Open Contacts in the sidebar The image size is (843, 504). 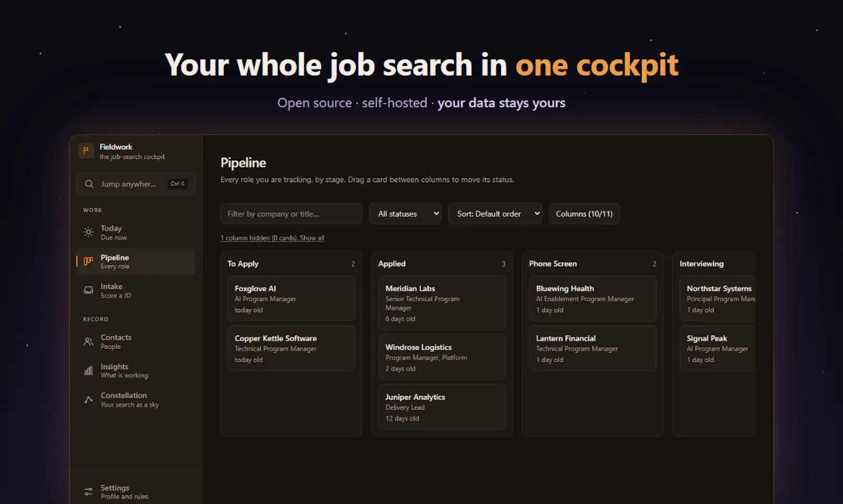click(x=136, y=341)
